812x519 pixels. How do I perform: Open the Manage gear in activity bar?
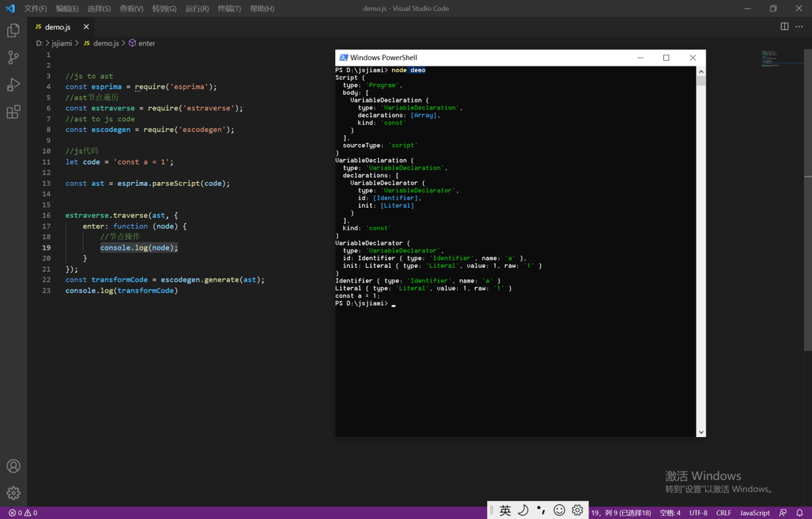point(13,493)
